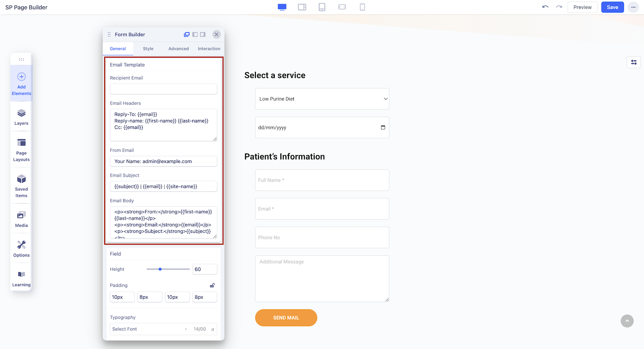Viewport: 644px width, 349px height.
Task: Open the Options tools
Action: coord(21,248)
